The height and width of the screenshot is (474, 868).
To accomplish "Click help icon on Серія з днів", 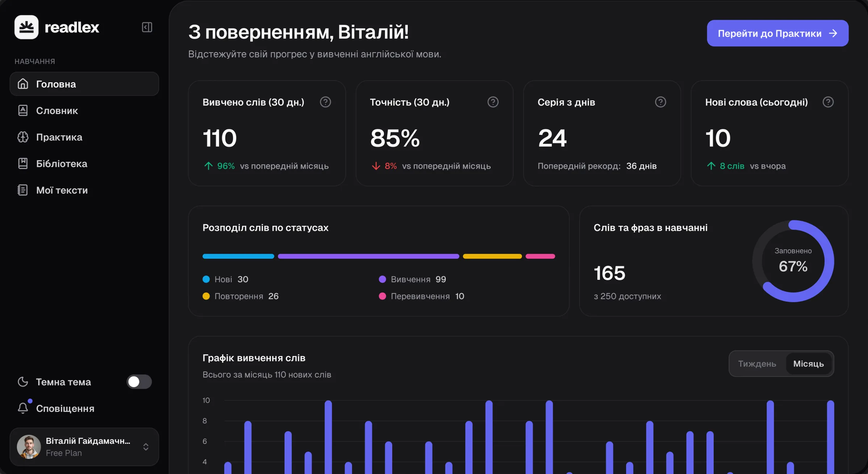I will coord(660,102).
